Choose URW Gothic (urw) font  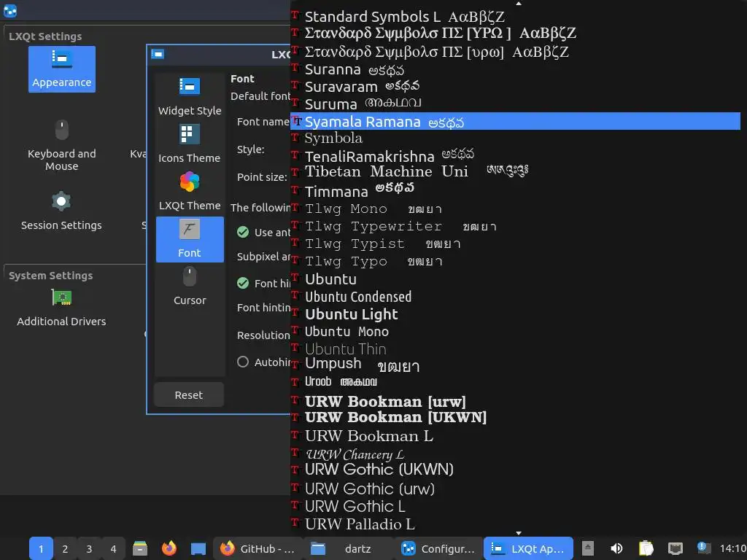pyautogui.click(x=515, y=489)
